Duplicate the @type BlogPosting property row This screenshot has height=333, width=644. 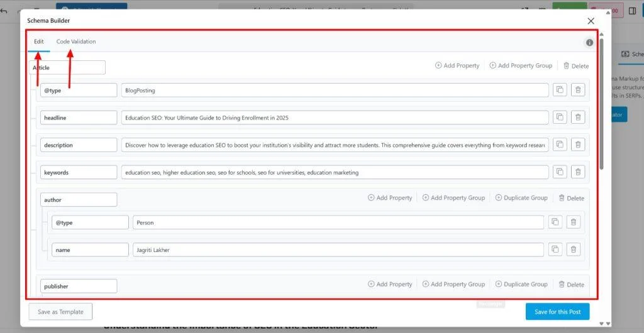559,90
